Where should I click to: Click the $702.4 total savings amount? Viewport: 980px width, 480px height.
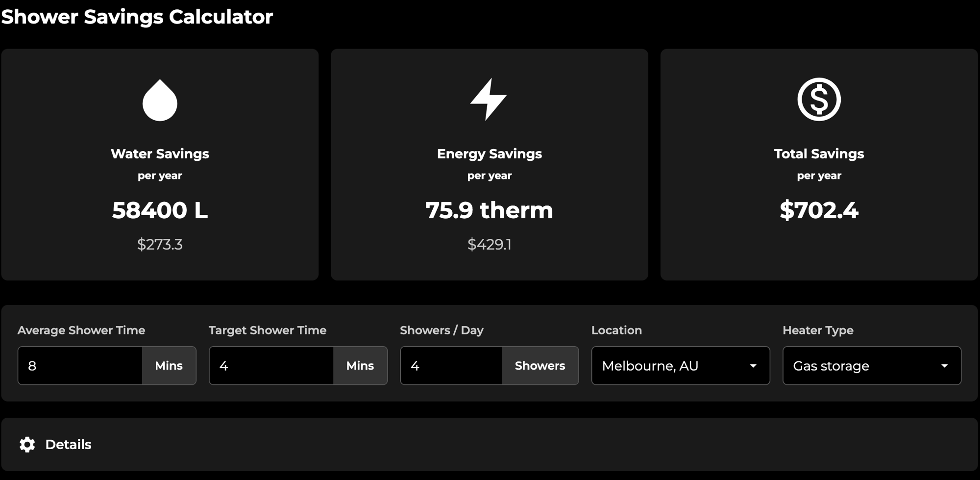click(x=819, y=210)
